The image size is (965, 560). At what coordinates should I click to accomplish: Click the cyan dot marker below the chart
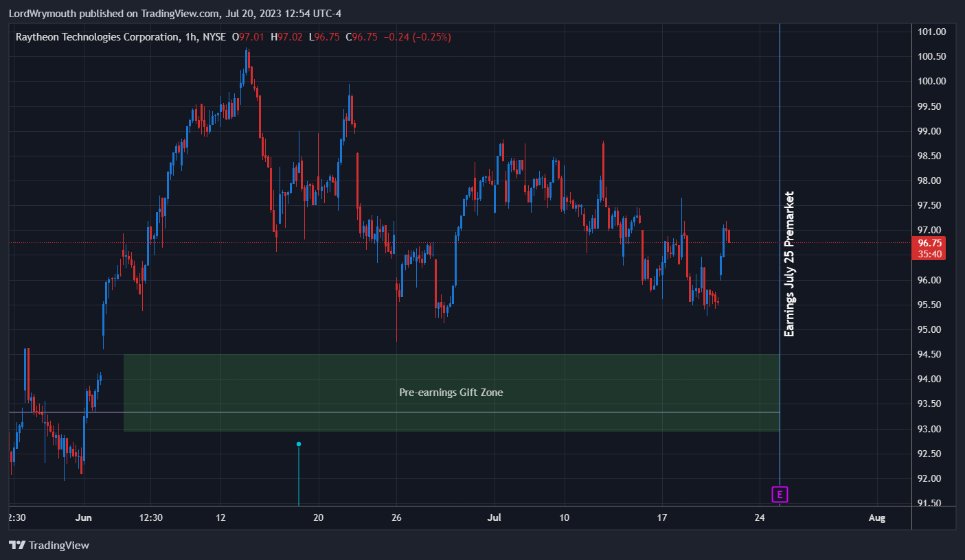[299, 444]
